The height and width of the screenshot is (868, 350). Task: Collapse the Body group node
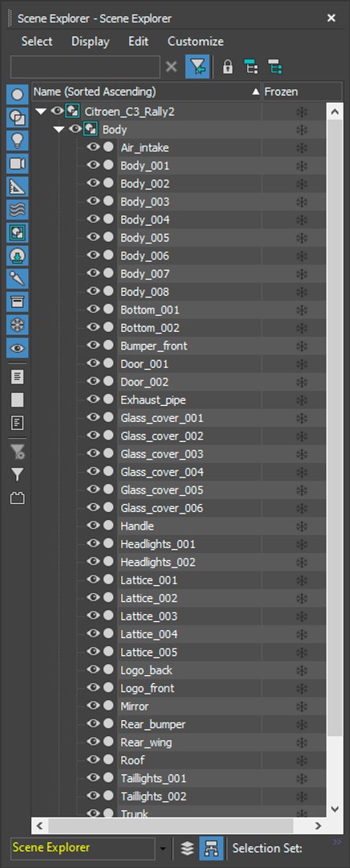59,129
